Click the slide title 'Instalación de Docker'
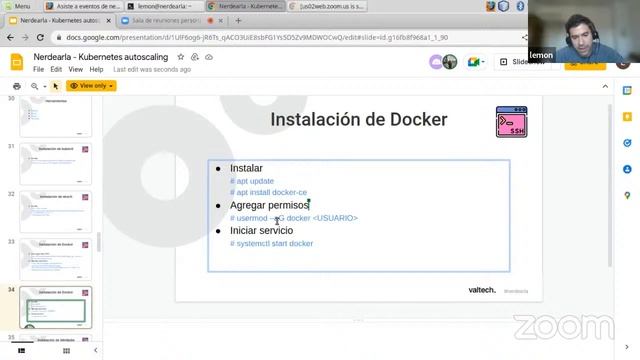640x360 pixels. pos(359,120)
